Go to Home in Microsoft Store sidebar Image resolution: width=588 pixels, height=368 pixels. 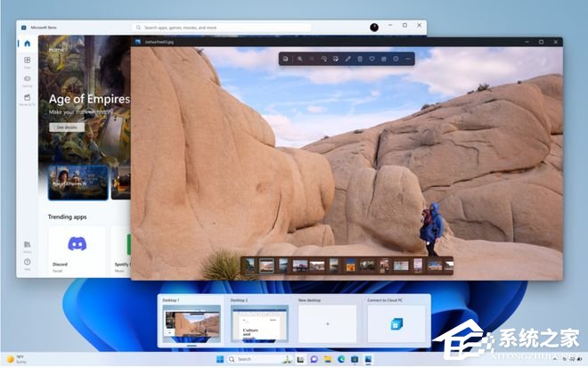(28, 44)
